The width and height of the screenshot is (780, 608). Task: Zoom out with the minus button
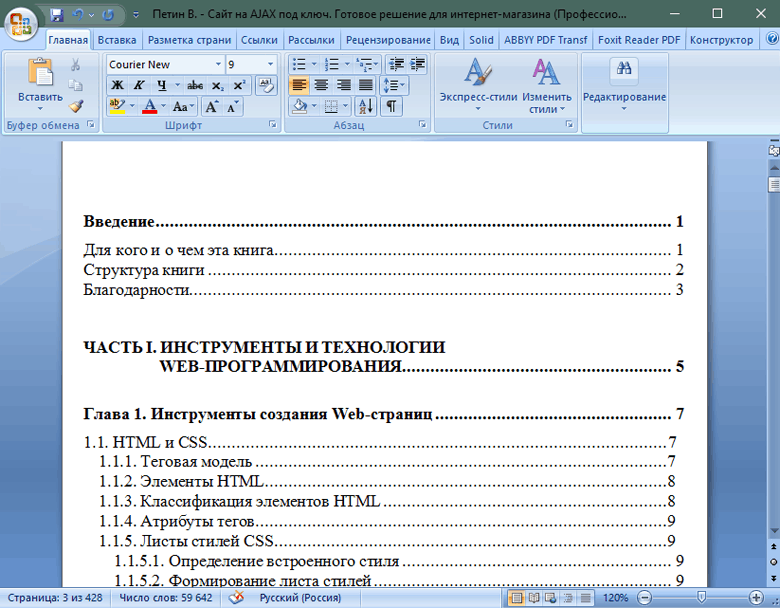coord(644,597)
